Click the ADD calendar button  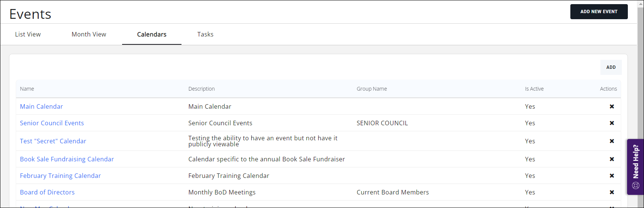tap(611, 67)
